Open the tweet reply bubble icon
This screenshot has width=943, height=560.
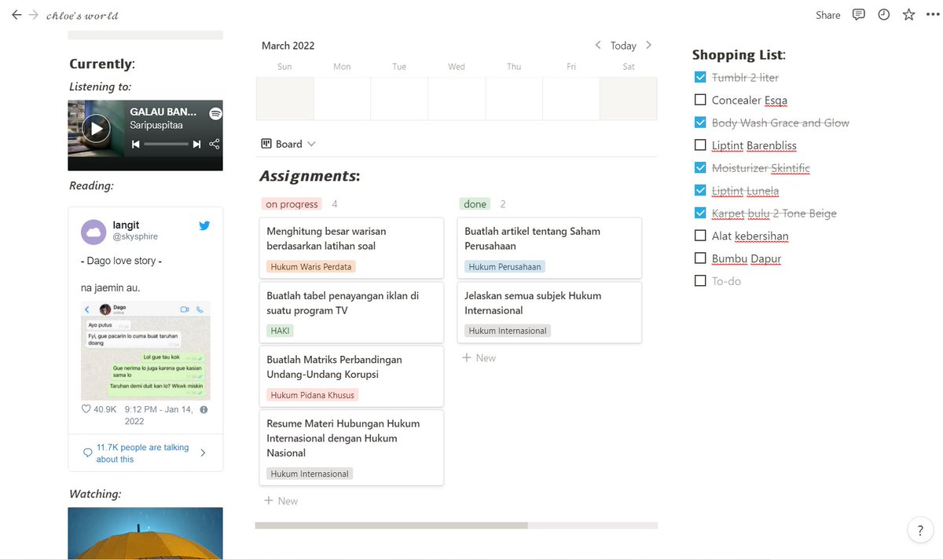point(88,452)
